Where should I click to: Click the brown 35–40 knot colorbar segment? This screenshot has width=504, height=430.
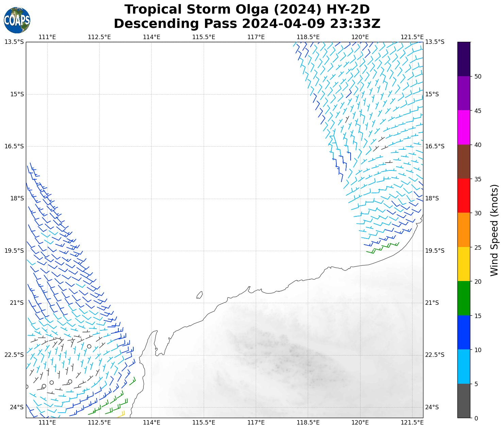coord(464,162)
